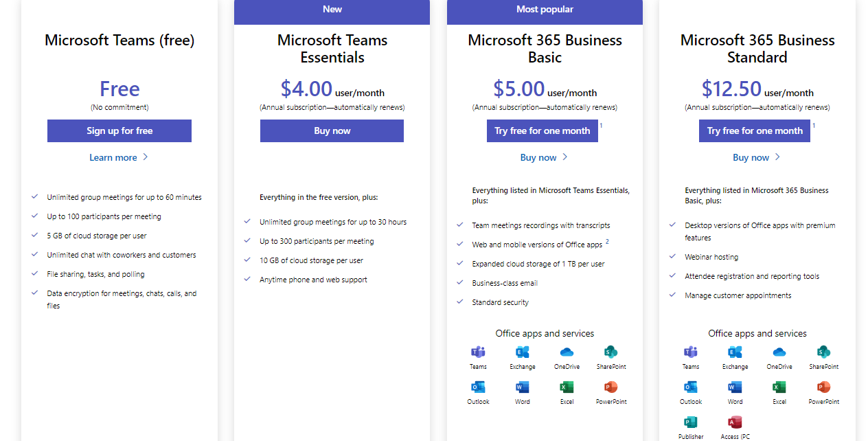
Task: Click the Outlook icon under Business Standard
Action: 691,387
